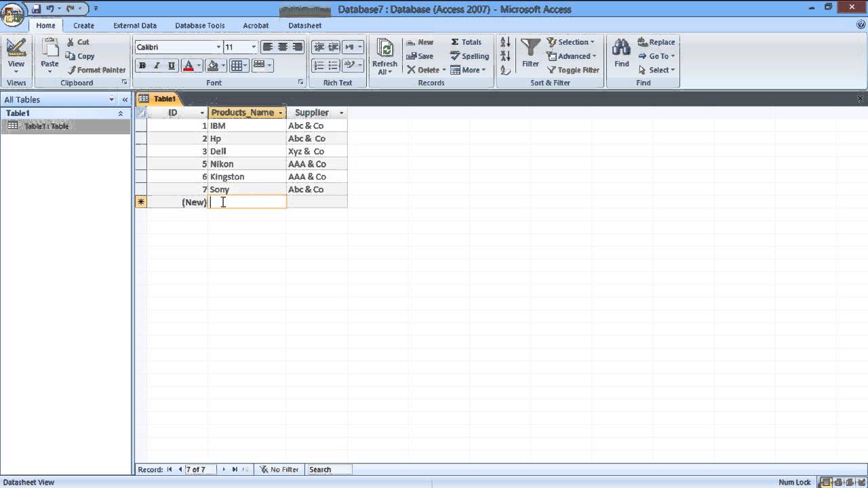This screenshot has height=488, width=868.
Task: Click Totals sigma icon
Action: coord(455,42)
